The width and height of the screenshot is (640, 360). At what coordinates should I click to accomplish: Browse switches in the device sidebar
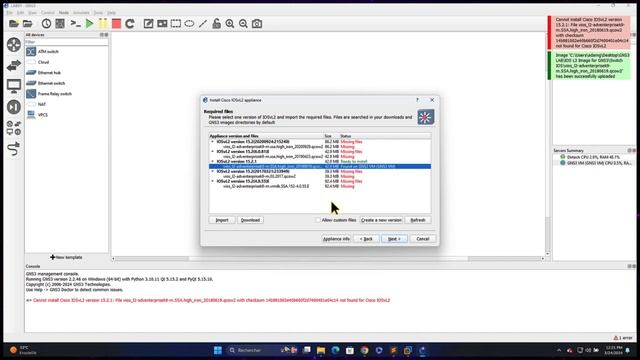pos(13,65)
